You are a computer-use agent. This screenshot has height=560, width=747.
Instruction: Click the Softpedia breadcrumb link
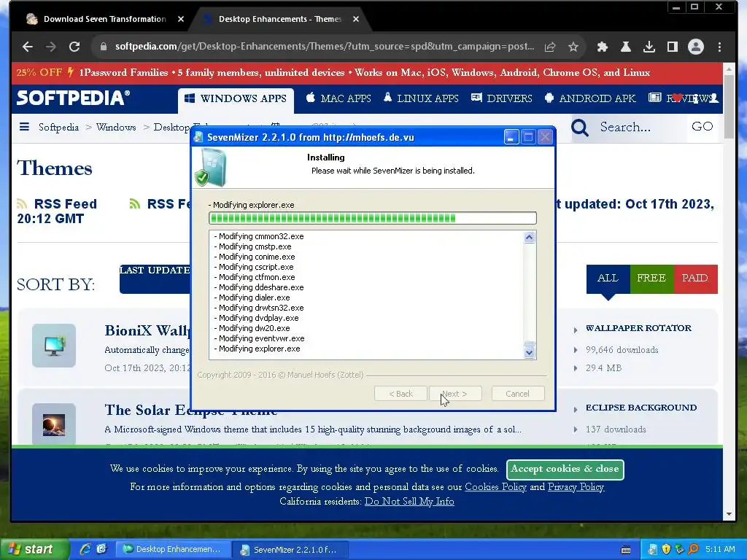(x=58, y=127)
